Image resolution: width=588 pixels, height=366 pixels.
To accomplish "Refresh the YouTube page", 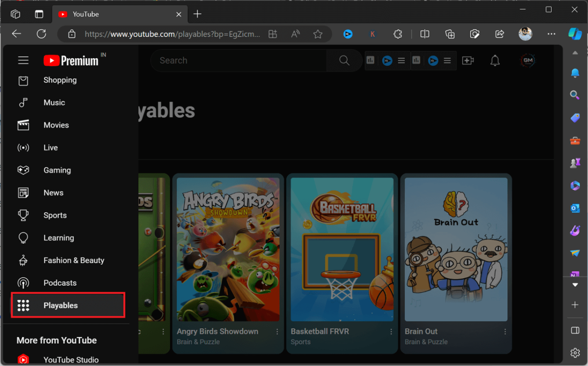I will [42, 34].
